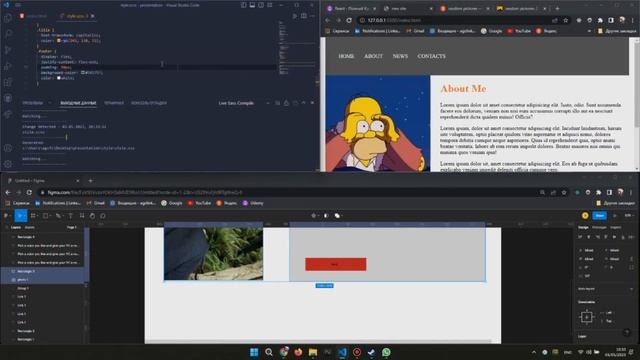This screenshot has width=640, height=360.
Task: Open vertical constraint Top dropdown
Action: [608, 321]
